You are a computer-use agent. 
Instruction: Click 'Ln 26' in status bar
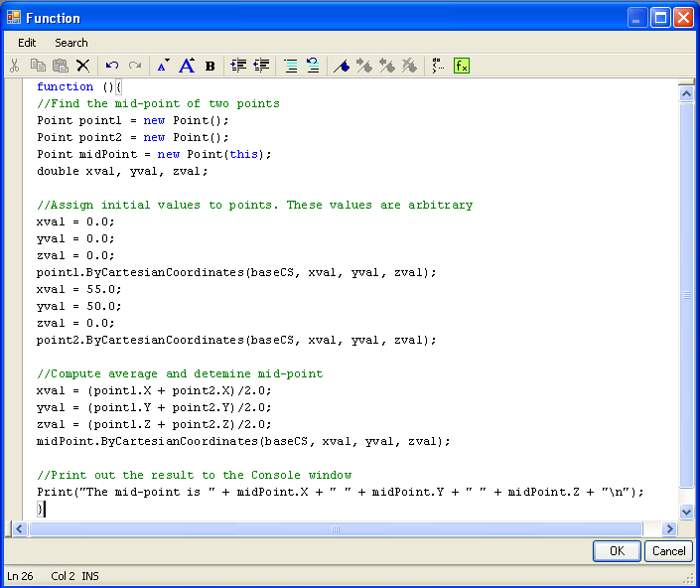[x=20, y=576]
